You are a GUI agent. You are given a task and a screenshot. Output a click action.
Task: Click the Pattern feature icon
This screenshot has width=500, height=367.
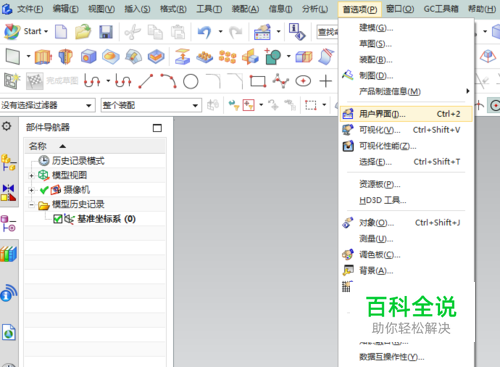pos(227,56)
